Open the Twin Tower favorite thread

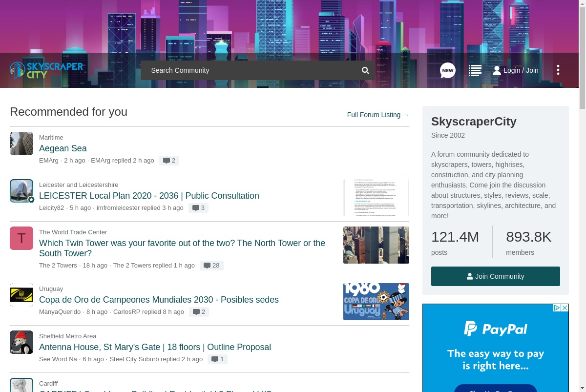pos(182,248)
